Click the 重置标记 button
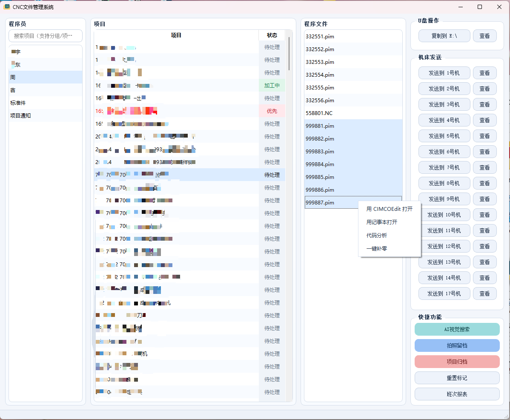This screenshot has height=420, width=510. click(x=457, y=378)
